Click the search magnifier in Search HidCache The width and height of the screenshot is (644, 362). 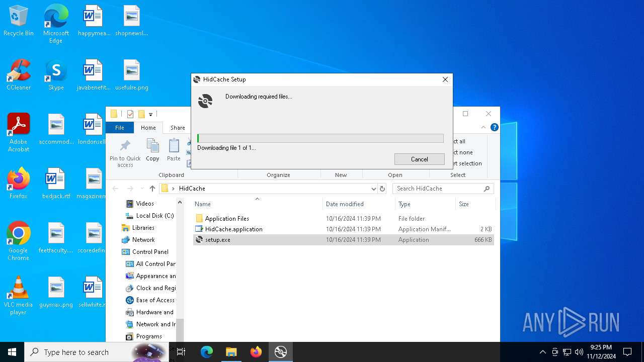487,189
